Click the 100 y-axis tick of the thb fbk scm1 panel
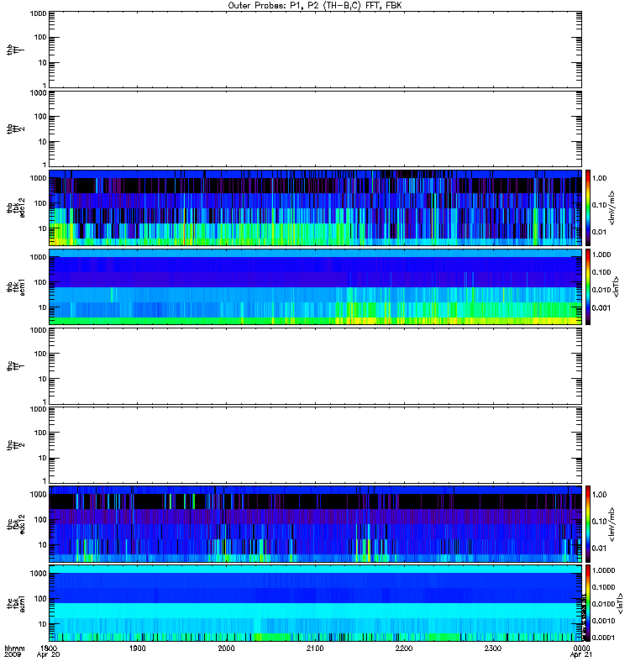630x672 pixels. click(40, 282)
